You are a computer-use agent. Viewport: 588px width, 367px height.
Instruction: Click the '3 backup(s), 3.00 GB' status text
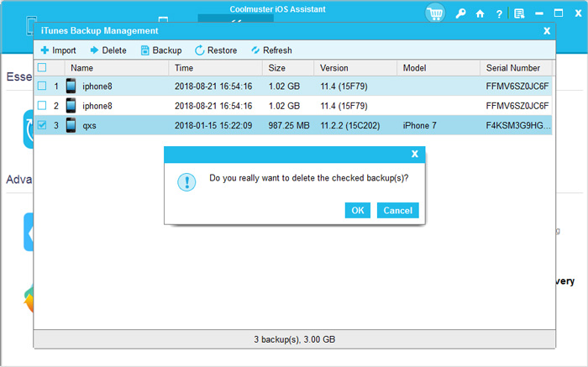[294, 339]
